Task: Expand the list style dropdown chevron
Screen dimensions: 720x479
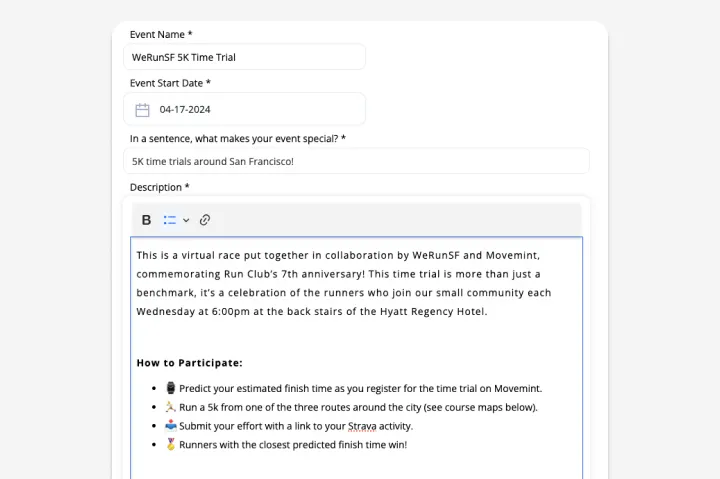Action: [x=186, y=220]
